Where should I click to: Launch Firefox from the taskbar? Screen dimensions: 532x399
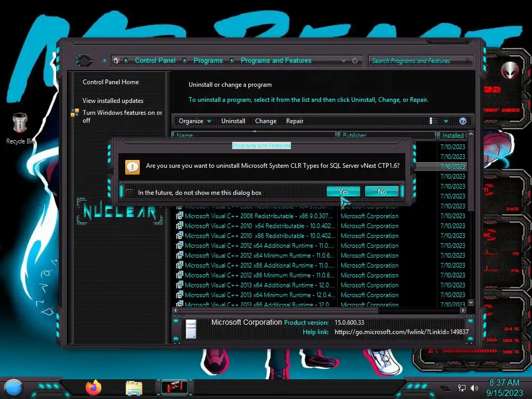[94, 388]
